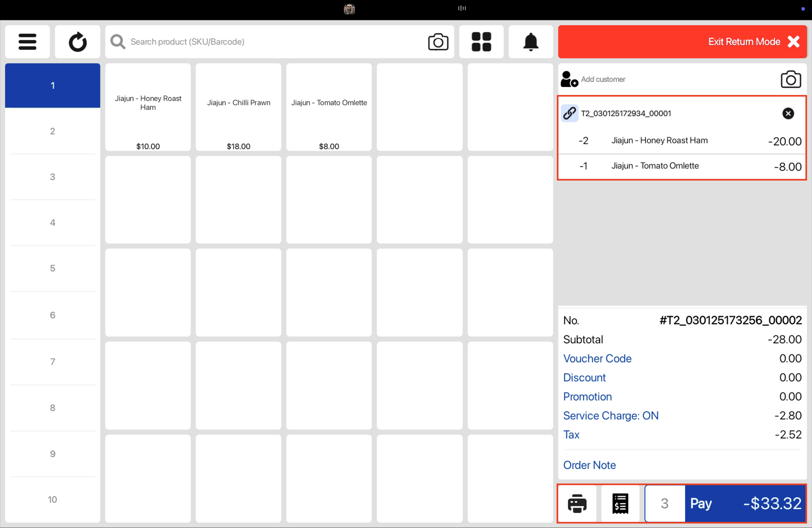Image resolution: width=812 pixels, height=528 pixels.
Task: Select category tab 2
Action: [x=52, y=131]
